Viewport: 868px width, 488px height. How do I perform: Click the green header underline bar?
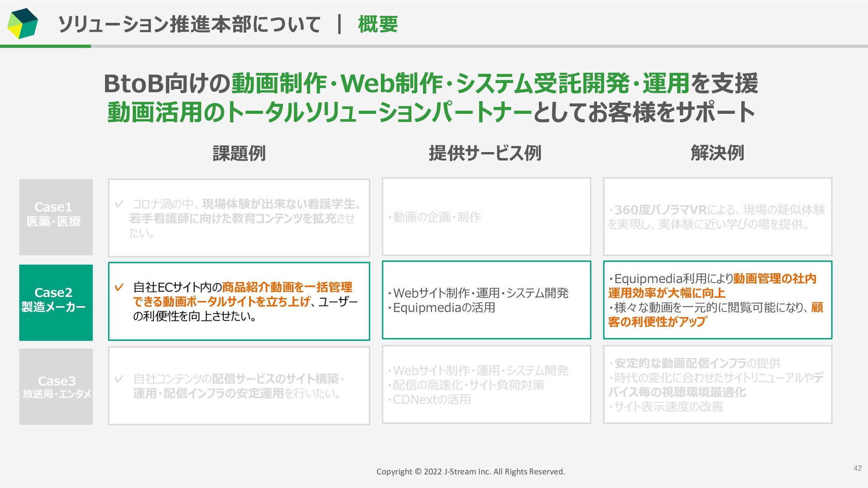[x=45, y=46]
